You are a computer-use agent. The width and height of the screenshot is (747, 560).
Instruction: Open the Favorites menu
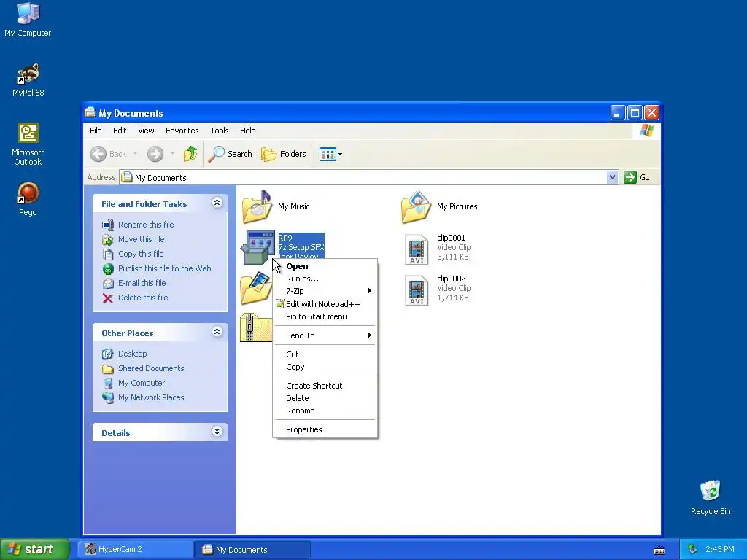click(x=182, y=131)
